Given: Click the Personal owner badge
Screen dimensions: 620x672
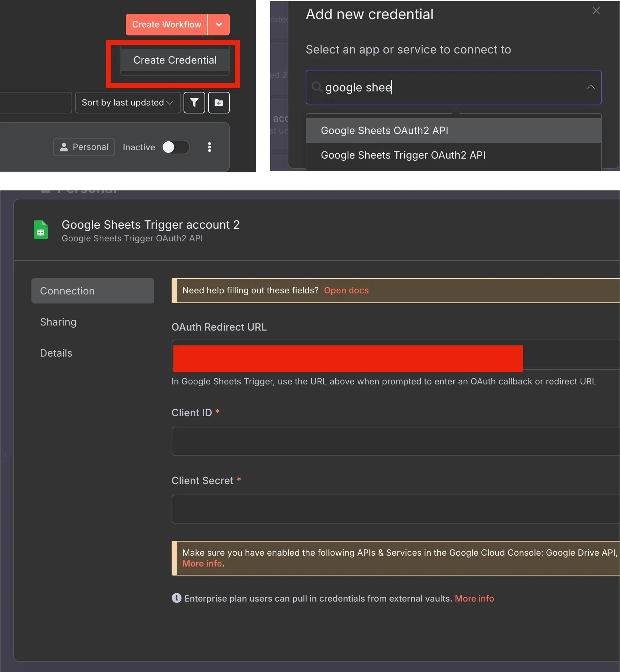Looking at the screenshot, I should coord(84,147).
